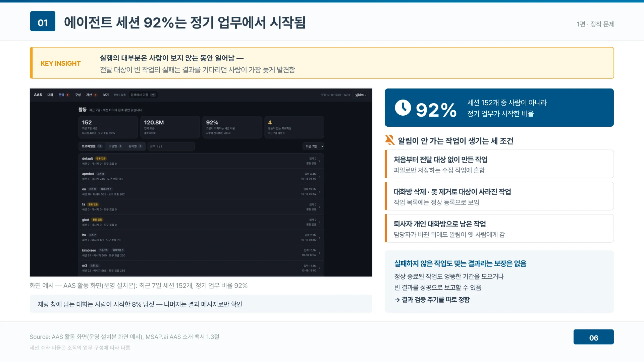The image size is (644, 362).
Task: Expand the default profile row chevron
Action: [320, 161]
